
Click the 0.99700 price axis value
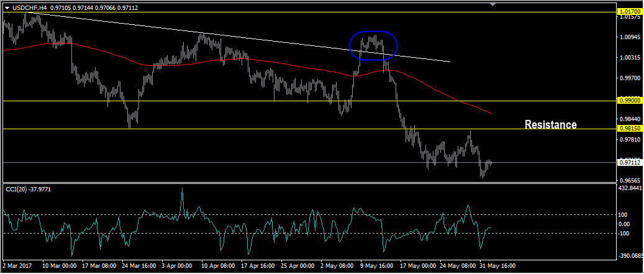(630, 78)
